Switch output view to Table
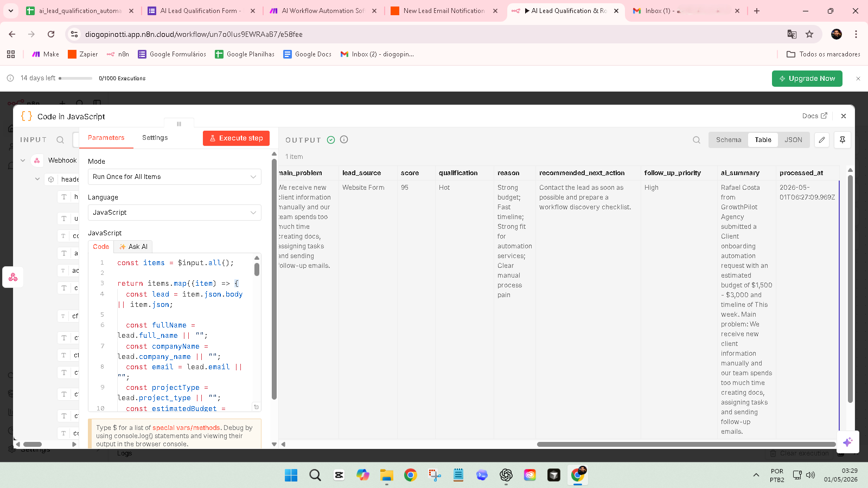This screenshot has width=868, height=488. click(x=763, y=140)
